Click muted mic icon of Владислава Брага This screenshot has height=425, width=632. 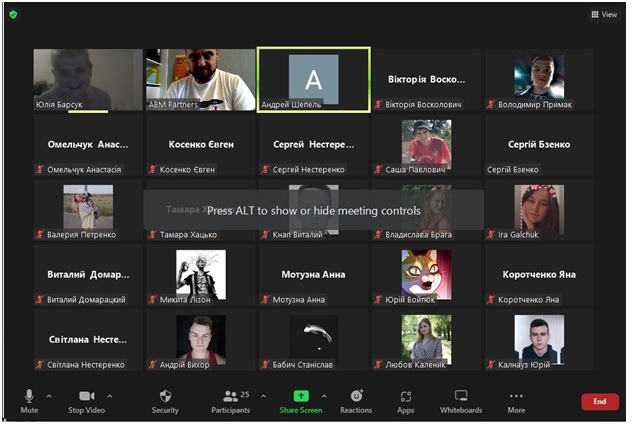tap(378, 235)
